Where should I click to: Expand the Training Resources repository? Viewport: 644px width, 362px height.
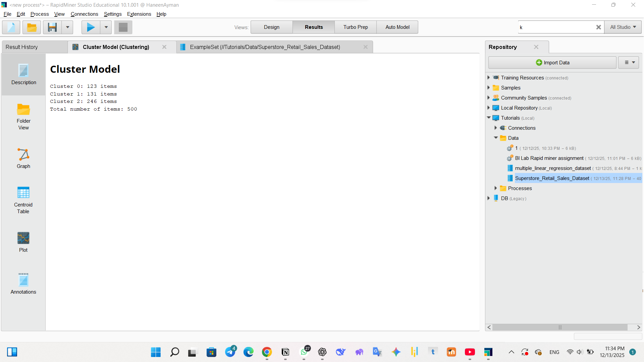pos(489,78)
